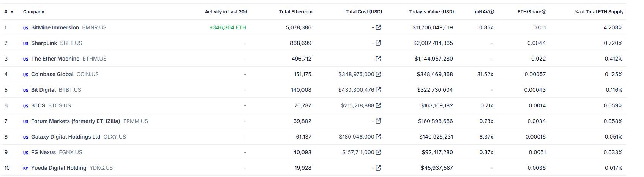644x177 pixels.
Task: Open Yueda Digital Holding external link icon
Action: [x=378, y=168]
